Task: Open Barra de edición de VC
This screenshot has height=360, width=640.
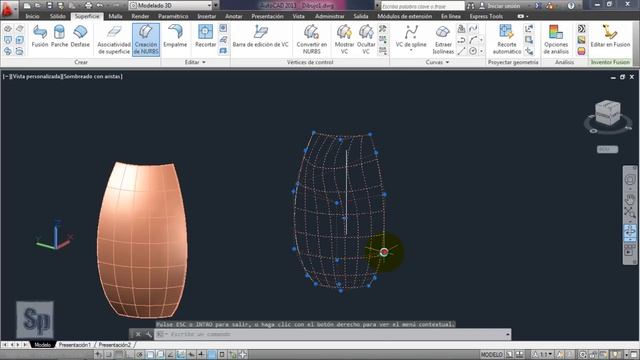Action: tap(260, 36)
